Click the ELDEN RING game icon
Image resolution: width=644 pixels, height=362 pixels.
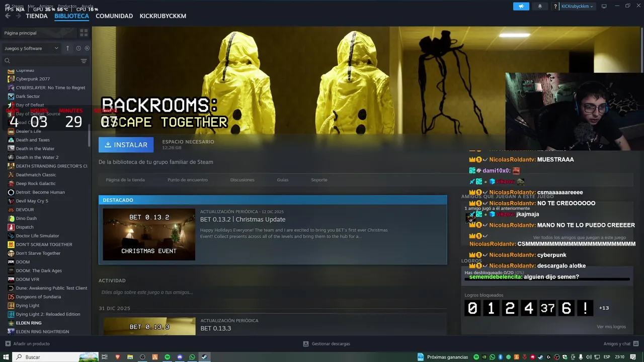coord(11,323)
